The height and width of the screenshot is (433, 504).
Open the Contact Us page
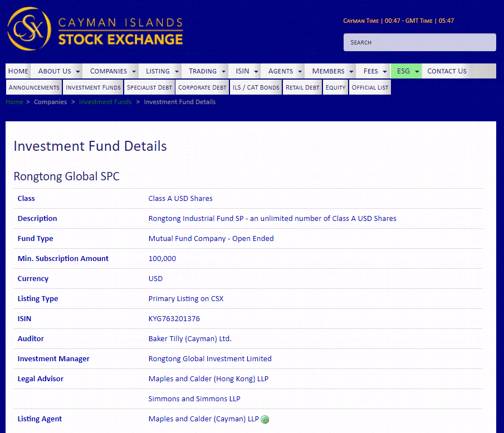tap(447, 71)
